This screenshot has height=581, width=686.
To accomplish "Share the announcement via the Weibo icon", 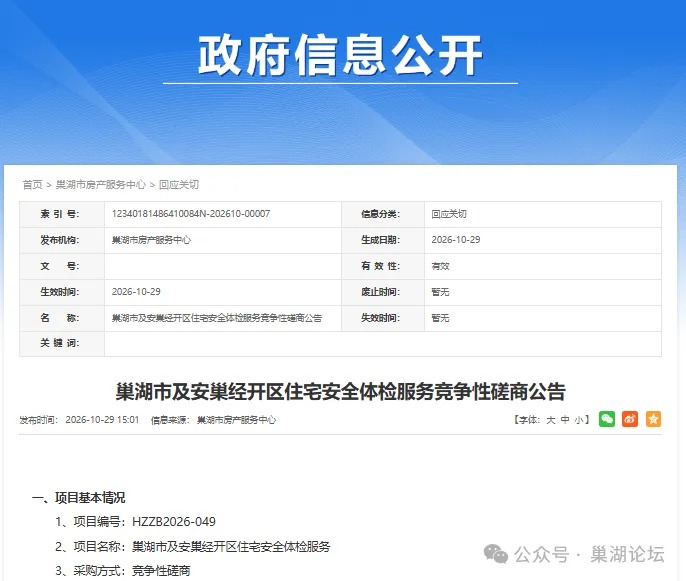I will pos(630,419).
